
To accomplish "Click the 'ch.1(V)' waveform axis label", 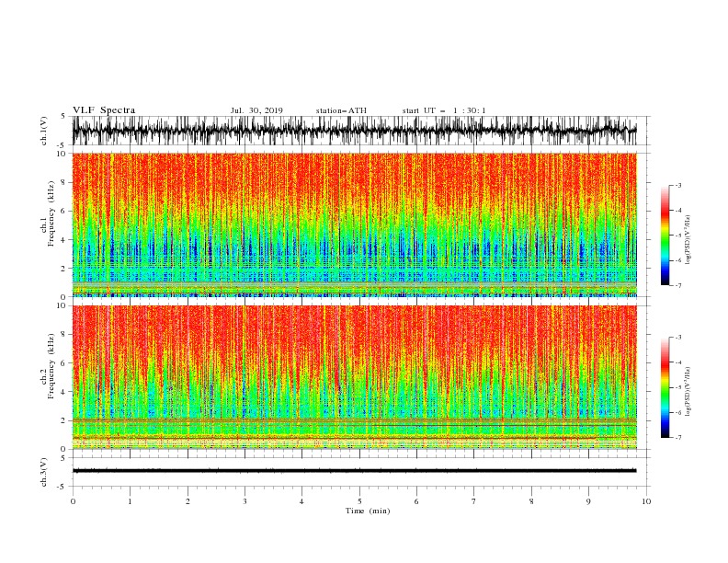I will click(44, 131).
